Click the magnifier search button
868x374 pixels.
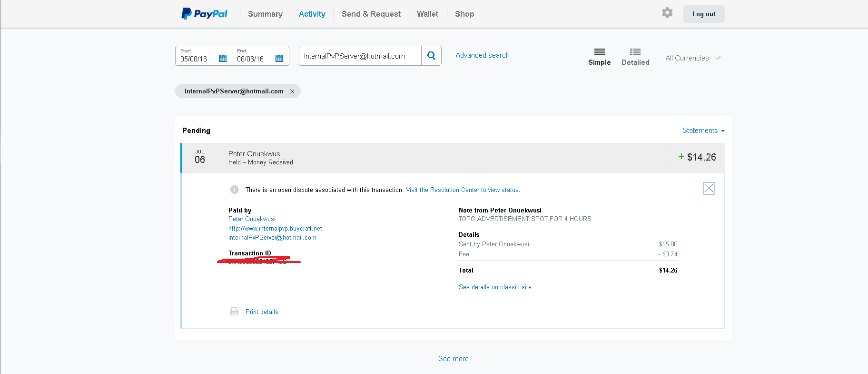click(431, 56)
